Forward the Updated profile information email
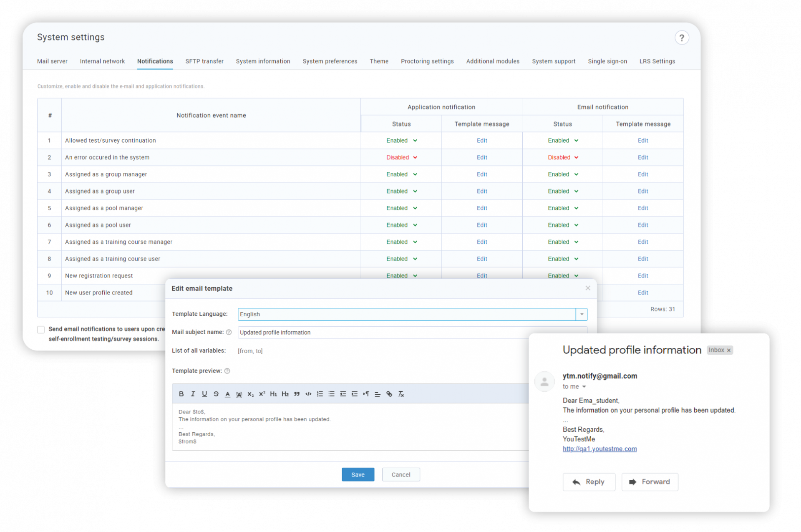 point(650,482)
